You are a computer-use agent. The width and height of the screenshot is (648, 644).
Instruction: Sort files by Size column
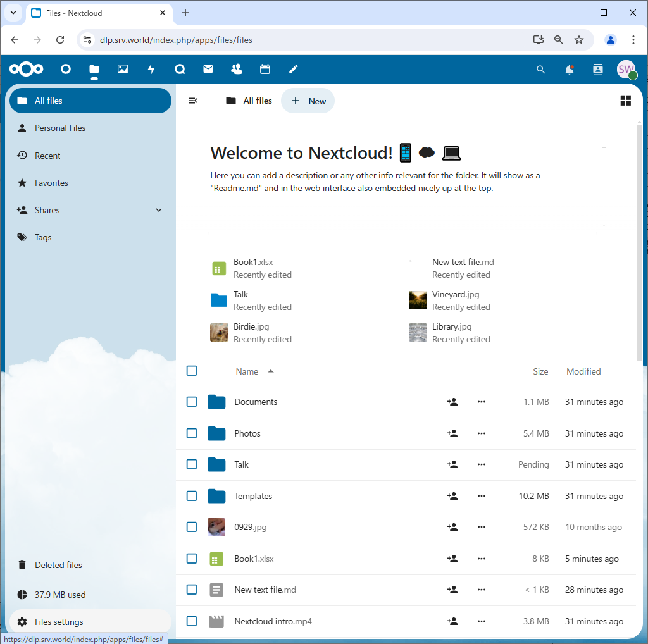(x=540, y=371)
